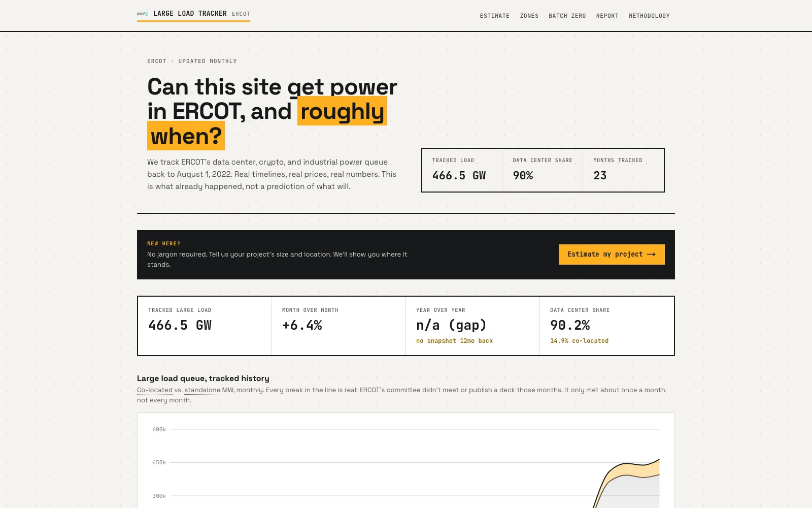Click the 600k axis label on chart

(x=159, y=430)
